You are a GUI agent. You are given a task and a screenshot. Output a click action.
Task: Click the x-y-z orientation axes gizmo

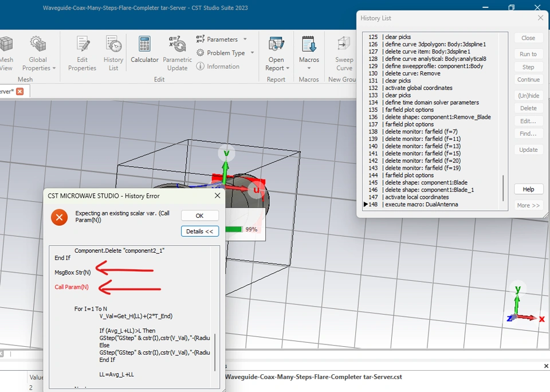click(x=525, y=305)
